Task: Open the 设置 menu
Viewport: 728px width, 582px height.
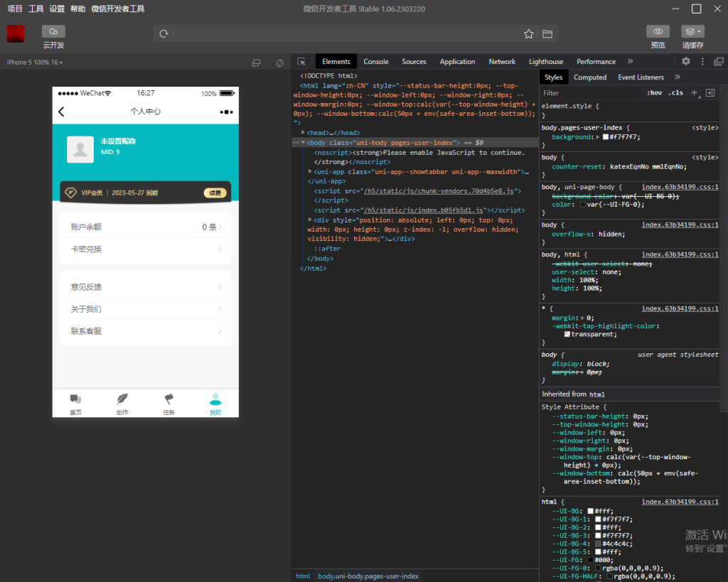Action: coord(57,9)
